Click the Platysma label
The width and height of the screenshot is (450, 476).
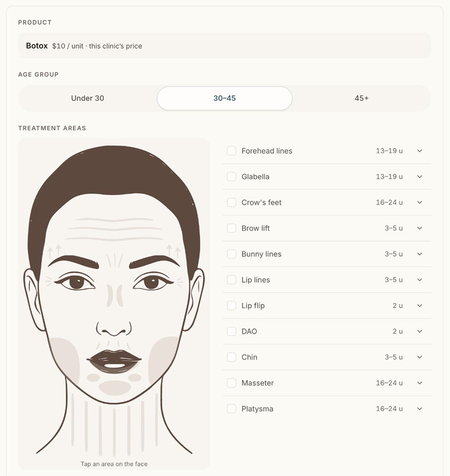coord(257,409)
